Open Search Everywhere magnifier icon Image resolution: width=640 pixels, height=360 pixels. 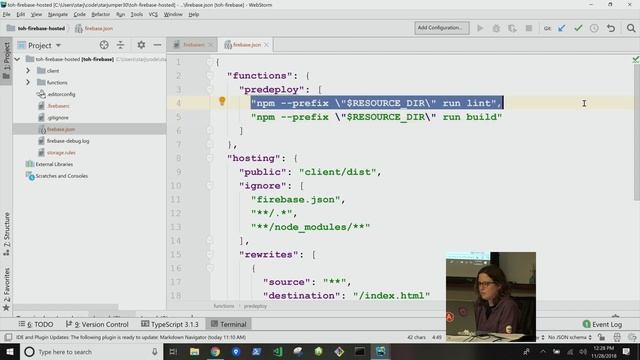click(631, 28)
